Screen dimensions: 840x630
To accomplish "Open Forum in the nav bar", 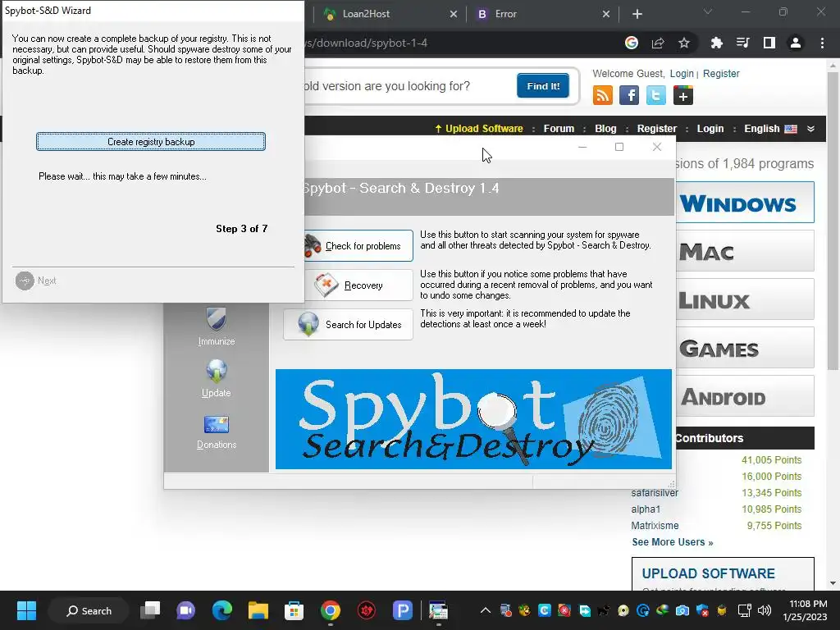I will [x=559, y=129].
